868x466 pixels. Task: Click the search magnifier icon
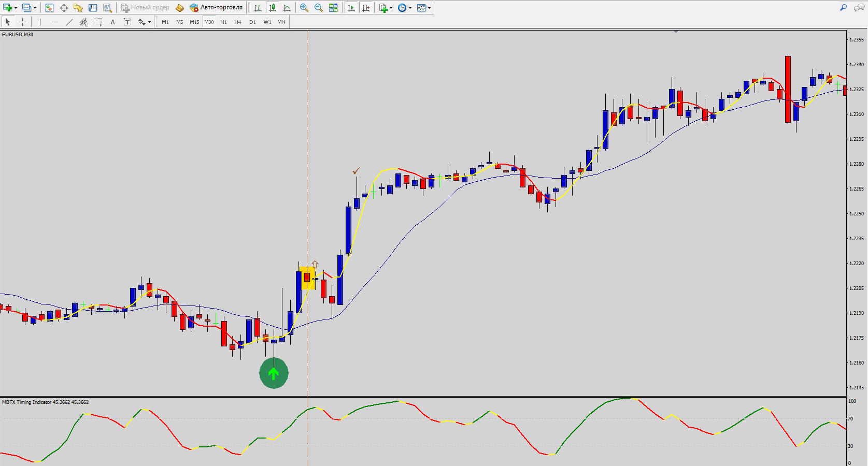pos(843,7)
